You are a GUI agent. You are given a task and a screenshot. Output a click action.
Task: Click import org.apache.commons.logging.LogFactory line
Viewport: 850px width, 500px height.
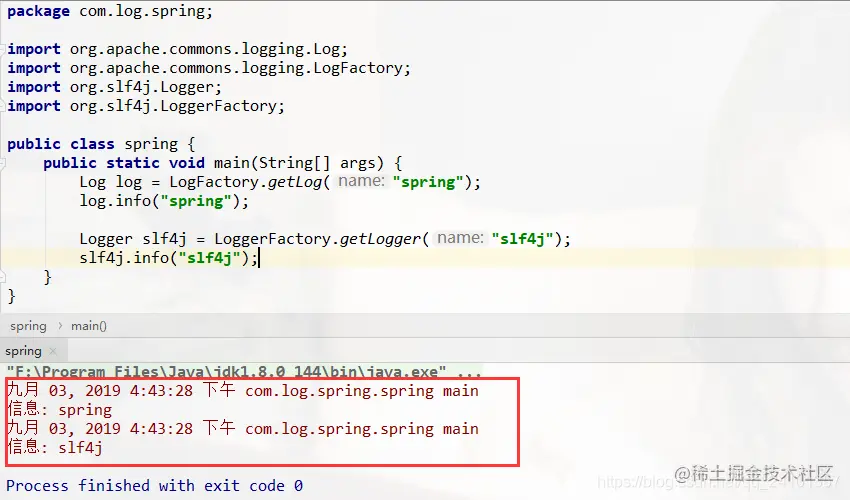pos(209,68)
